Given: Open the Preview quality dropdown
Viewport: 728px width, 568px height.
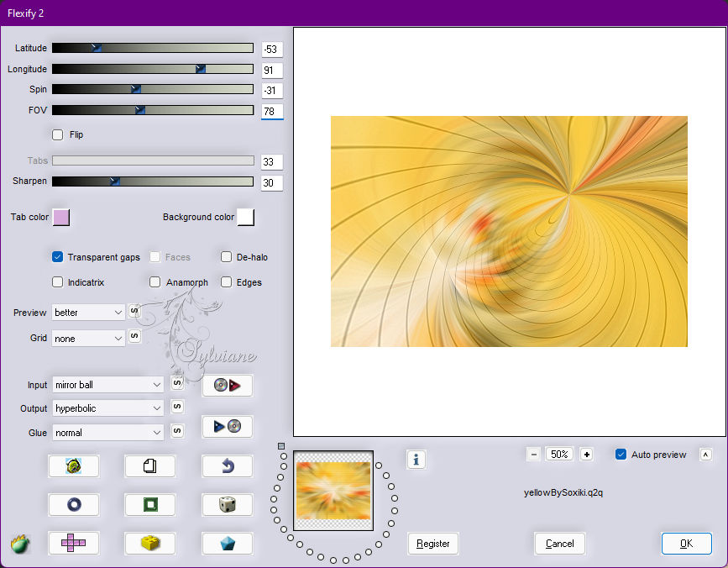Looking at the screenshot, I should pyautogui.click(x=88, y=313).
